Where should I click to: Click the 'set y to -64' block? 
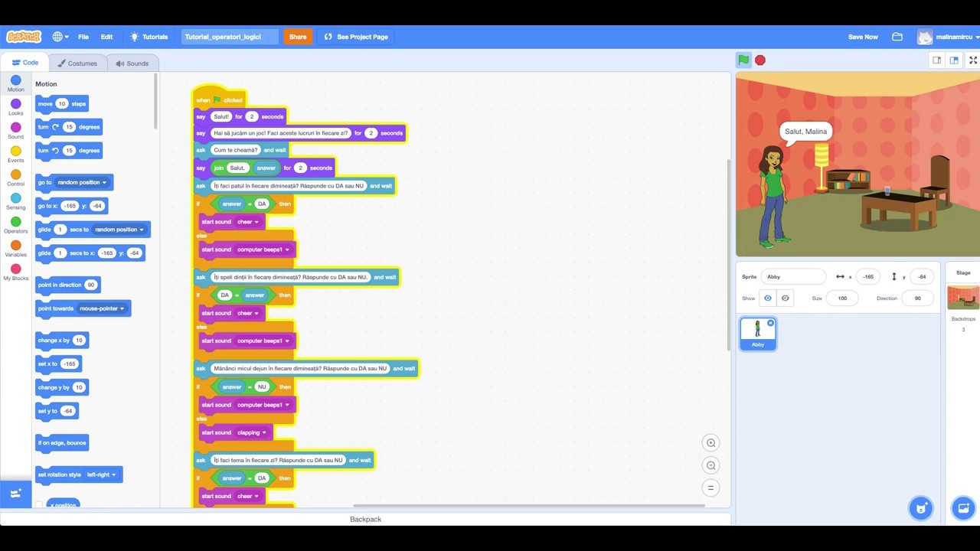(x=57, y=411)
